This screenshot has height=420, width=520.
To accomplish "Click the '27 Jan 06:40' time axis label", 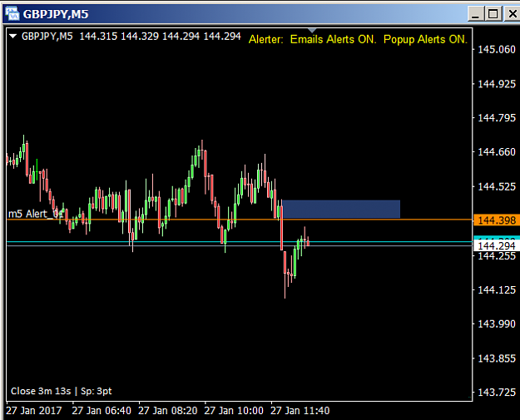I will 102,411.
